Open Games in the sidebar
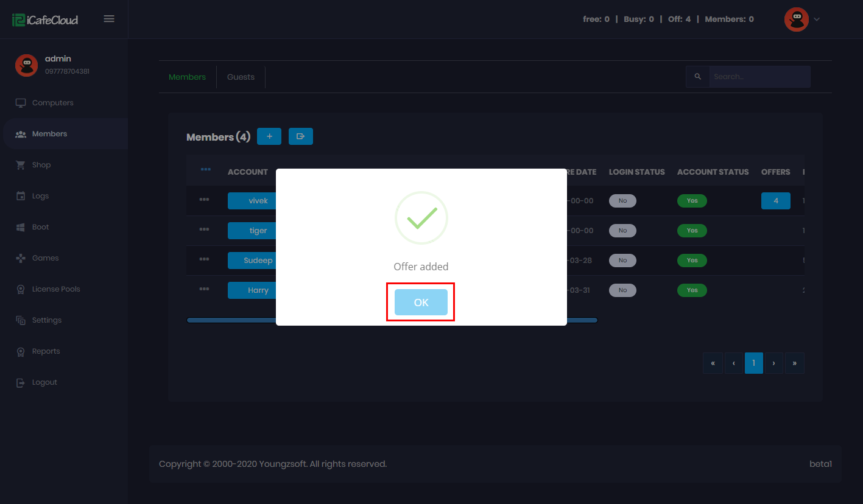 pos(45,258)
